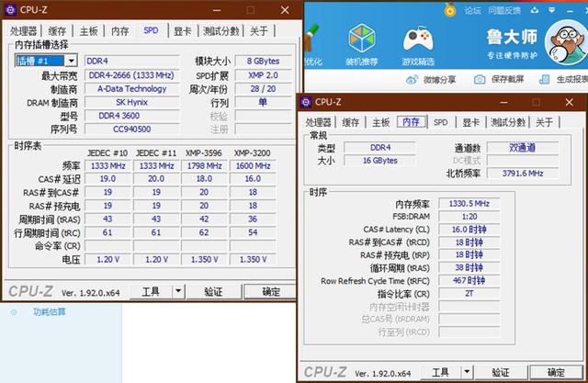Expand the 插槽 #1 slot dropdown
Viewport: 588px width, 383px height.
coord(71,61)
